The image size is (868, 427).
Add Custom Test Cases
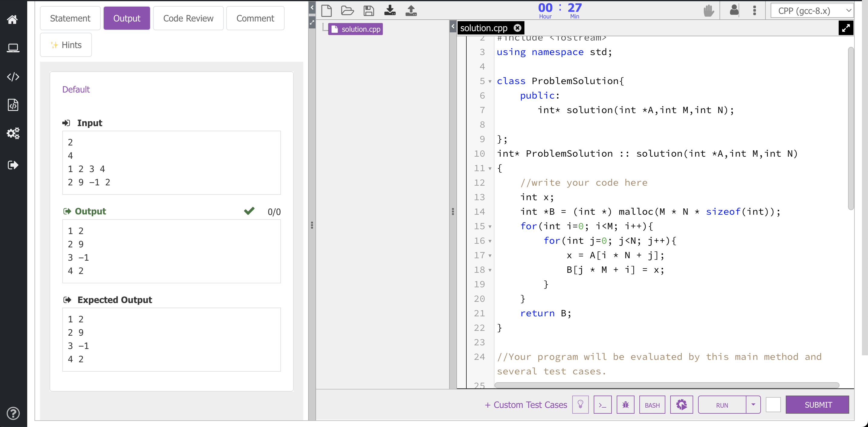coord(526,405)
